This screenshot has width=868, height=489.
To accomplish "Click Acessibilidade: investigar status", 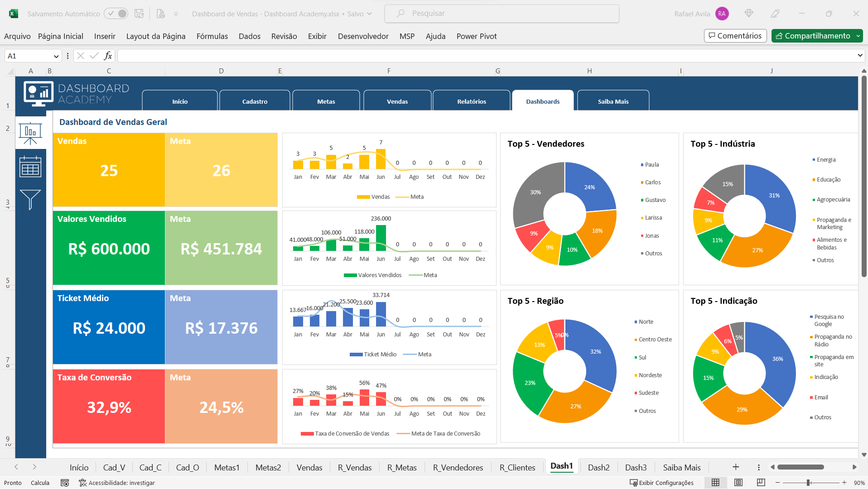I will click(x=117, y=483).
